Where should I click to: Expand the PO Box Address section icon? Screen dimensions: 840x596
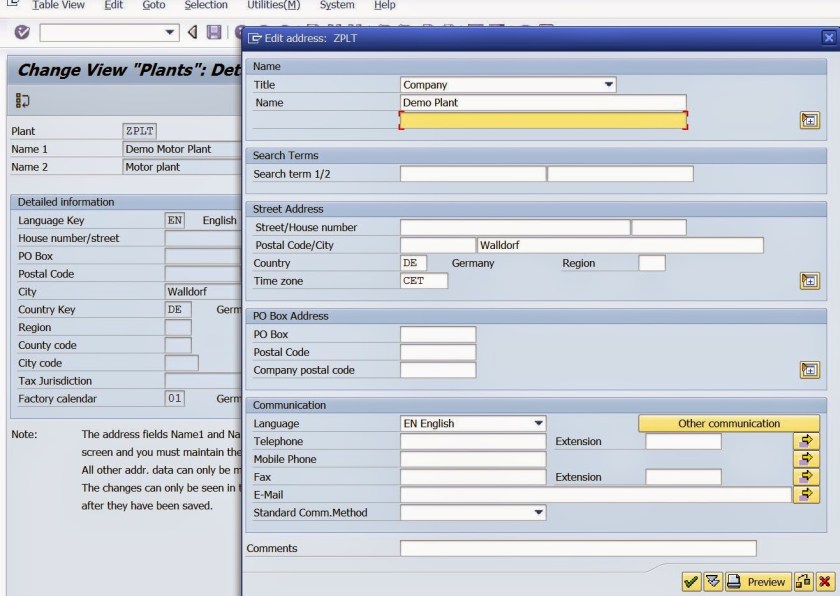point(809,370)
